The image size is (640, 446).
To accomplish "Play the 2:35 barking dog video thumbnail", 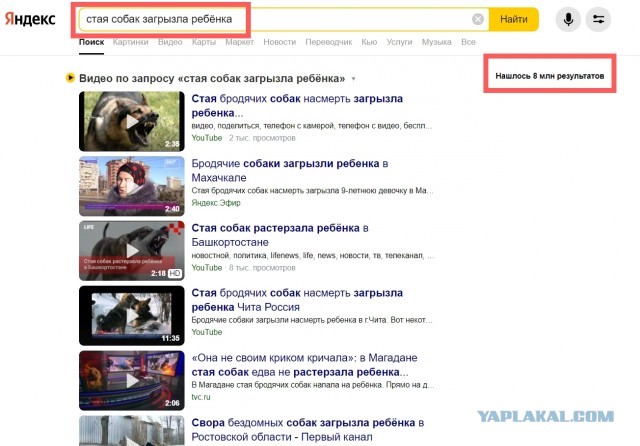I will (x=132, y=121).
